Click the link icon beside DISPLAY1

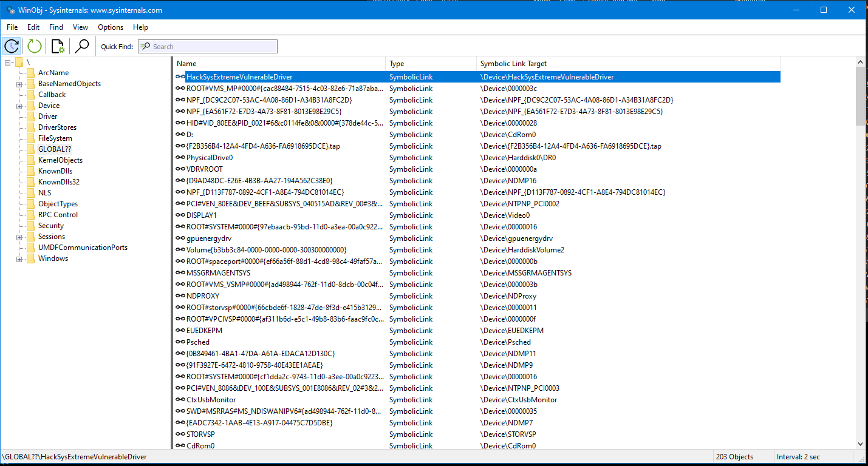(180, 215)
